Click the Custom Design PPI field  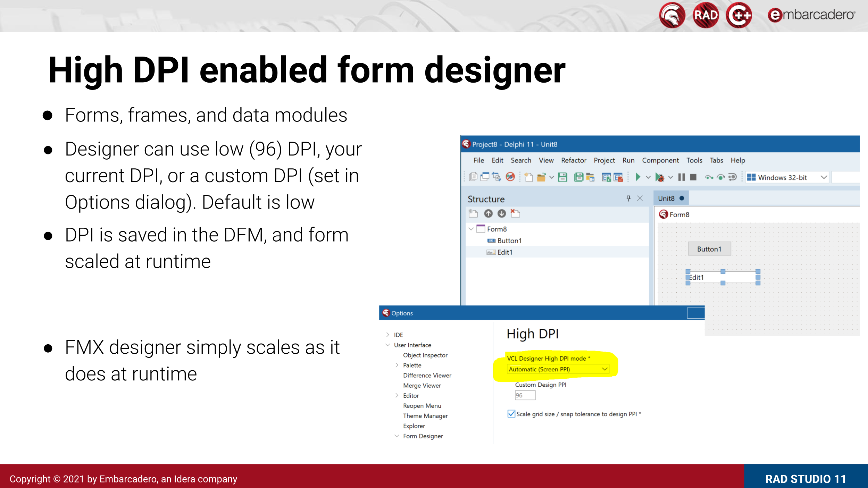tap(525, 395)
